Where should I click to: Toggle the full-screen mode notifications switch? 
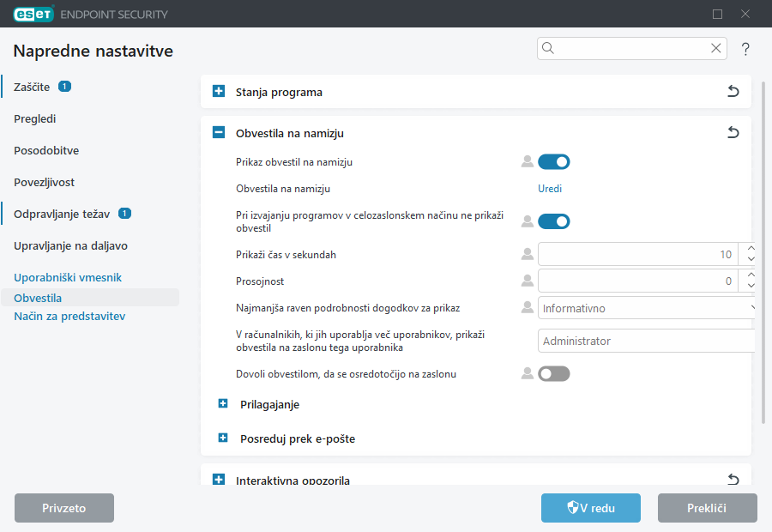(553, 221)
